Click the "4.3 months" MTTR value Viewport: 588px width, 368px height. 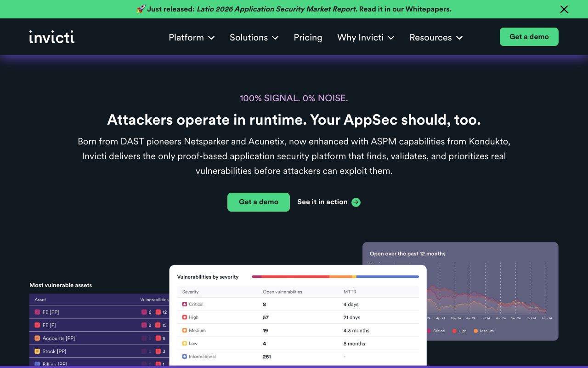pyautogui.click(x=356, y=330)
